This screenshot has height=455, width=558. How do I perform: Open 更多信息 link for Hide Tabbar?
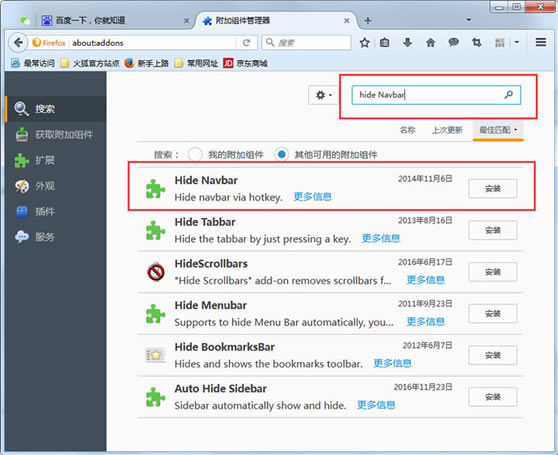coord(381,238)
